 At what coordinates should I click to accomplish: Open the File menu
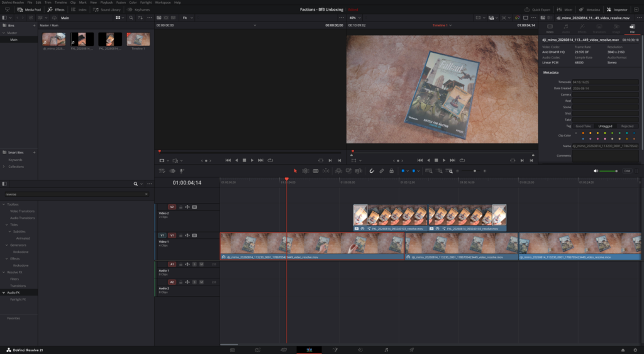click(x=30, y=3)
